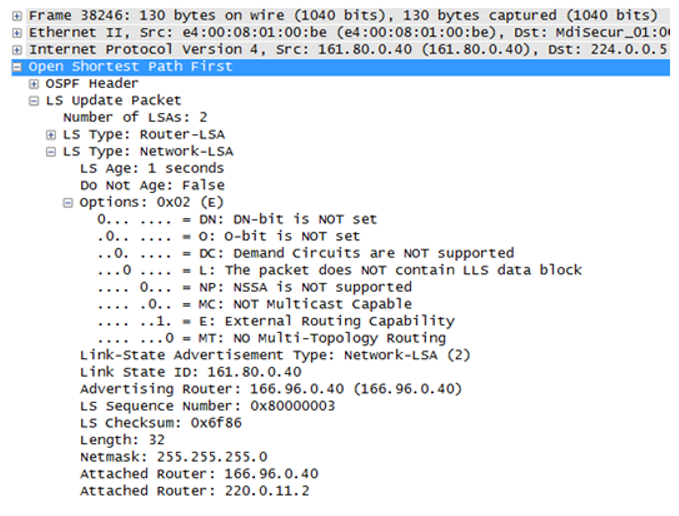
Task: Click the Do Not Age: False field
Action: coord(152,185)
